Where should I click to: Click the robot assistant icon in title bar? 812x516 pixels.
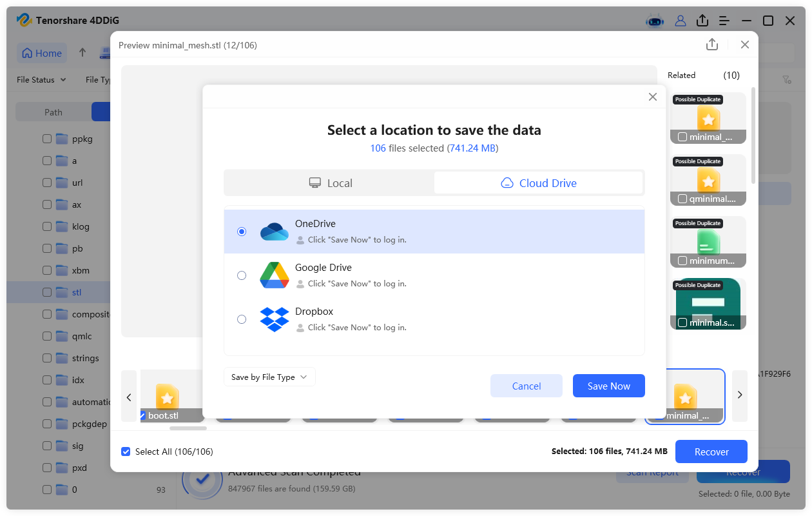tap(655, 21)
